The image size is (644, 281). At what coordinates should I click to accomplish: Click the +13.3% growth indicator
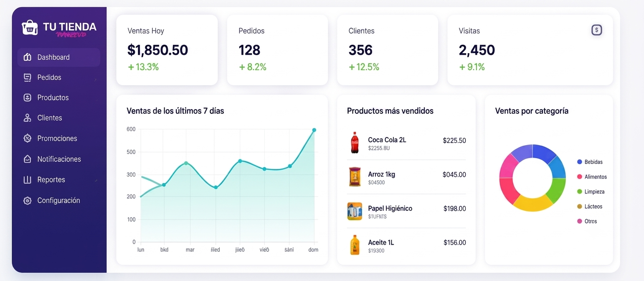tap(143, 67)
